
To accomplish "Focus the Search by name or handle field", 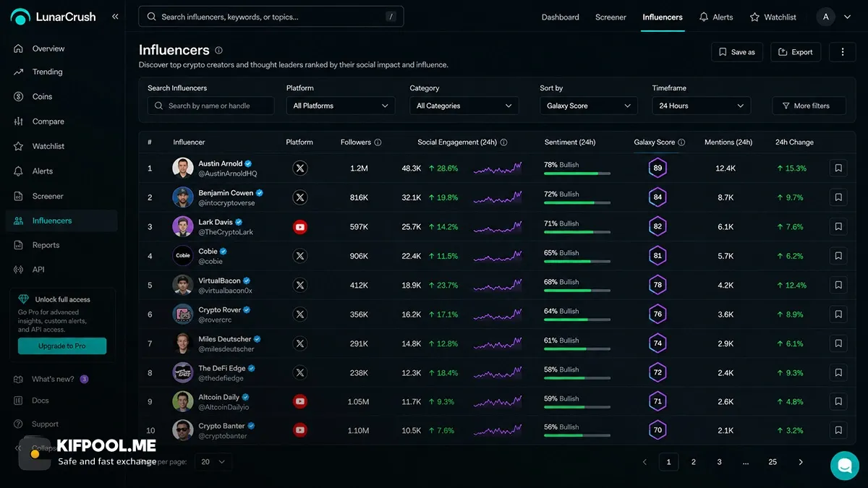I will (211, 106).
